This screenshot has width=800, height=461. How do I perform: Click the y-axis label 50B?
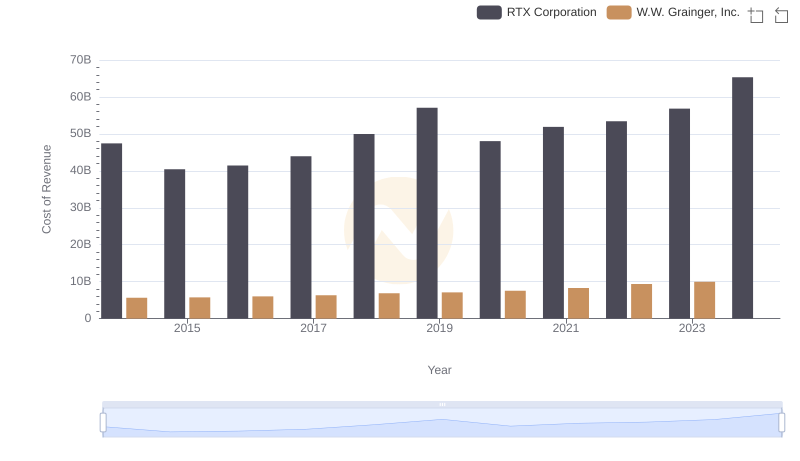coord(81,134)
